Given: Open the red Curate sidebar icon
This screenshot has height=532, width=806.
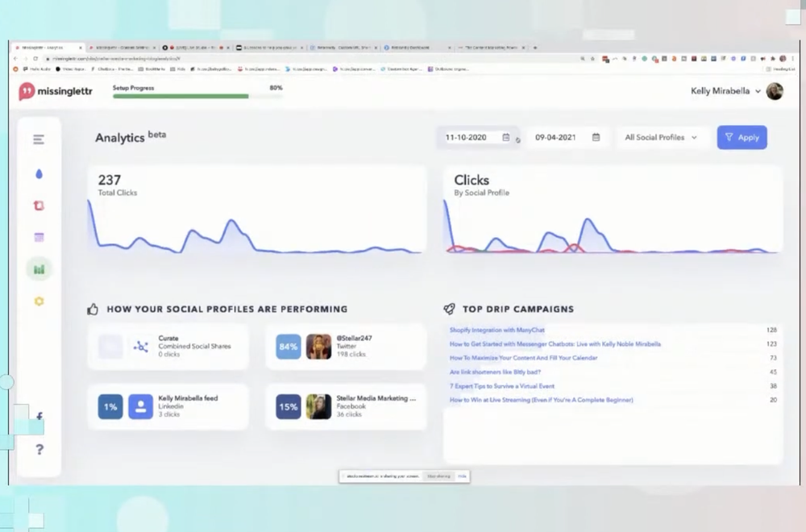Looking at the screenshot, I should [x=39, y=206].
